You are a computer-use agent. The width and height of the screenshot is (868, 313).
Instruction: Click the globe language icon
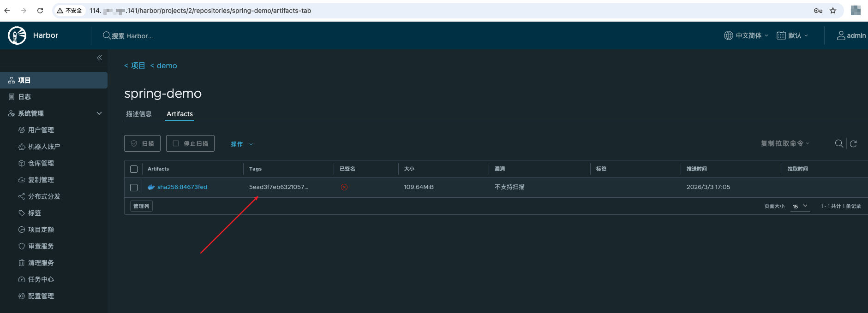tap(729, 35)
